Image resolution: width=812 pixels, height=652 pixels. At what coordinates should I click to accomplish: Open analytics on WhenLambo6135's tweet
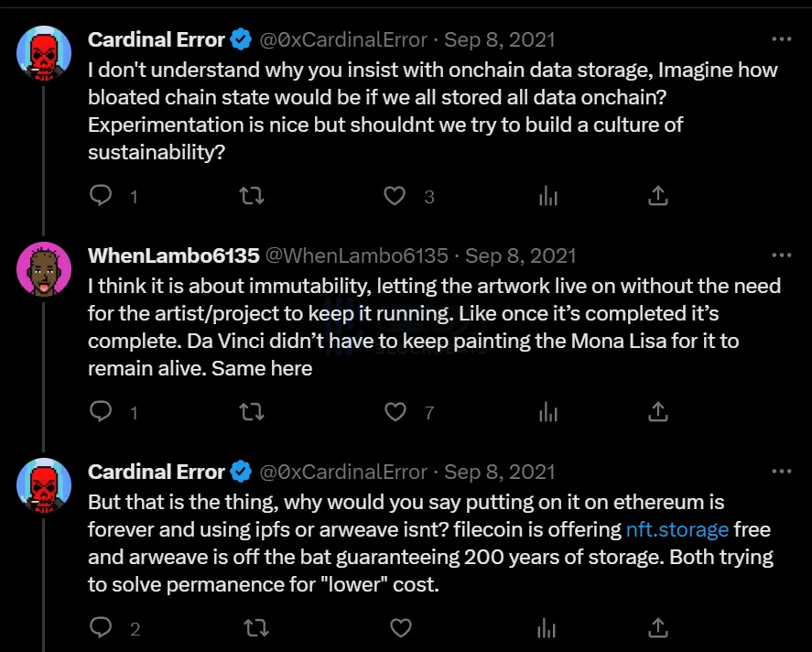(x=547, y=412)
